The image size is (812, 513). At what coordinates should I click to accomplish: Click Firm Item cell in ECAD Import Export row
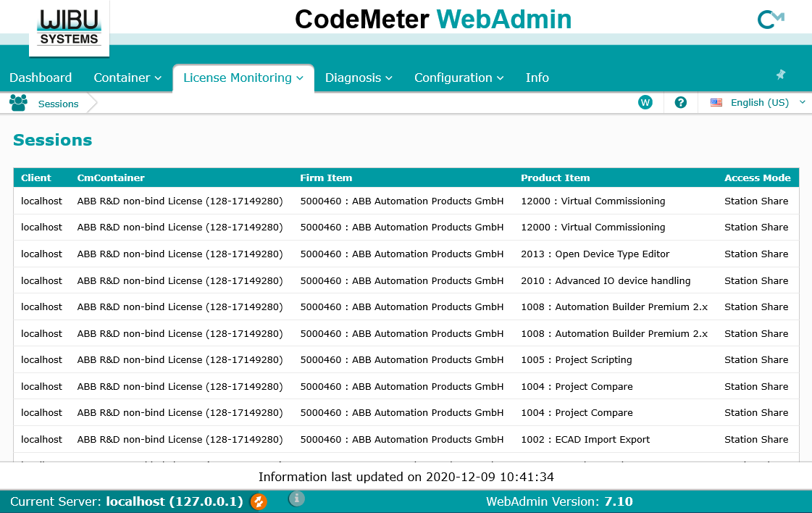pos(402,439)
